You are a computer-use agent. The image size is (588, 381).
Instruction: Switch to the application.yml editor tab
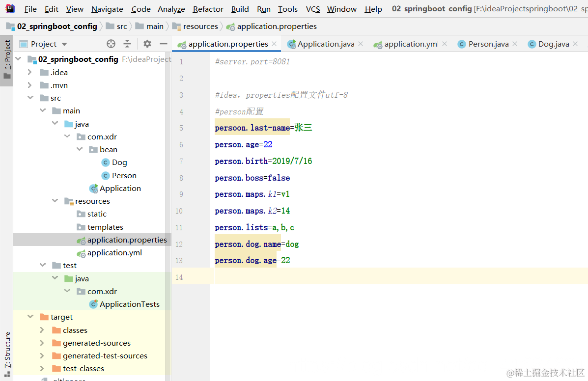[411, 44]
